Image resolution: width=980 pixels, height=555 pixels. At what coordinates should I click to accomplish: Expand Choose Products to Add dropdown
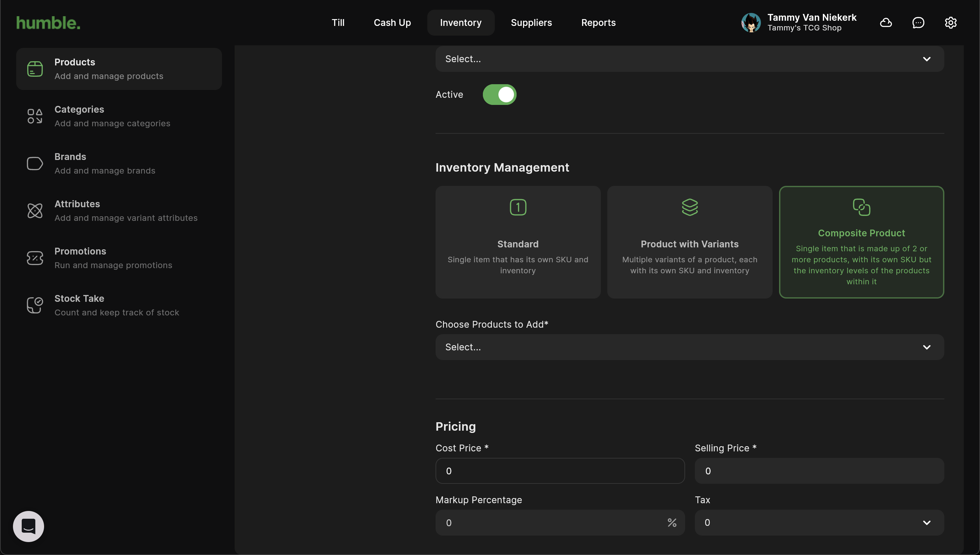click(689, 347)
